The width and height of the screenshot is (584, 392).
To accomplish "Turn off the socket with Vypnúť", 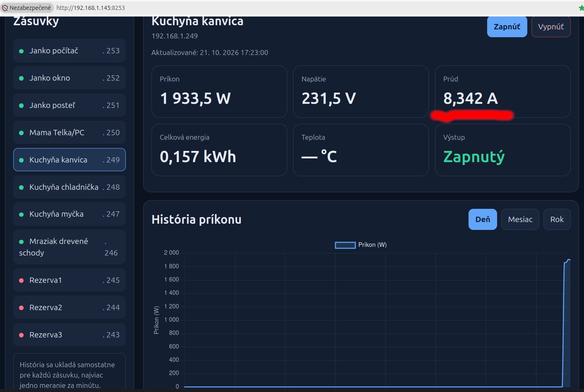I will coord(551,27).
